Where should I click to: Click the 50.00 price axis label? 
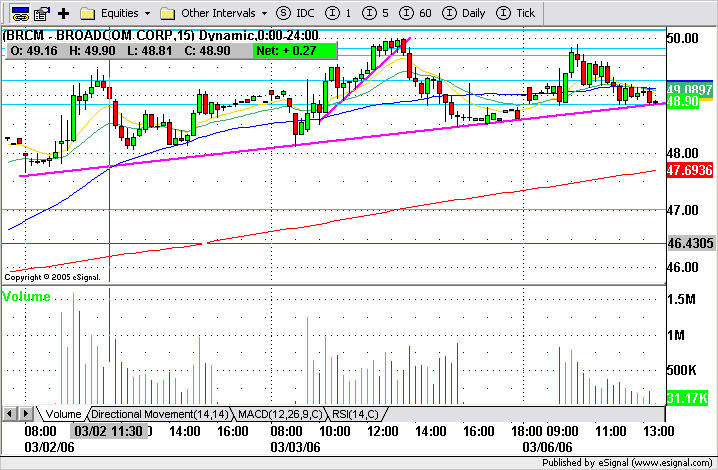coord(683,38)
